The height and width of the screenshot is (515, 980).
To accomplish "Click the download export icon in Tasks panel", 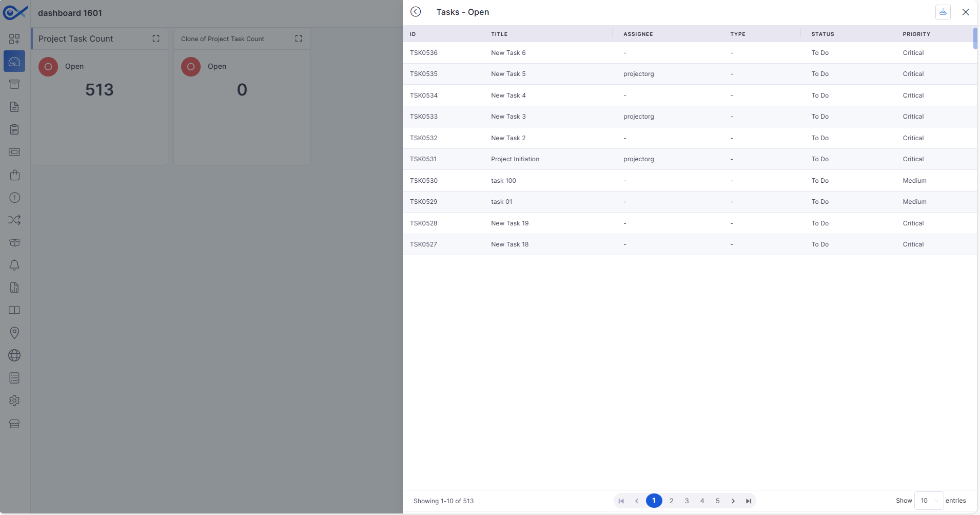I will tap(943, 12).
